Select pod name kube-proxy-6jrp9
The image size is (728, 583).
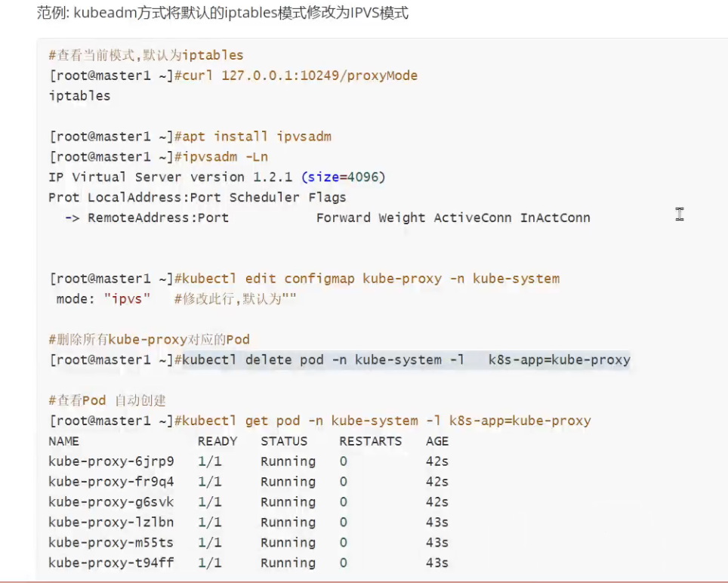point(111,461)
